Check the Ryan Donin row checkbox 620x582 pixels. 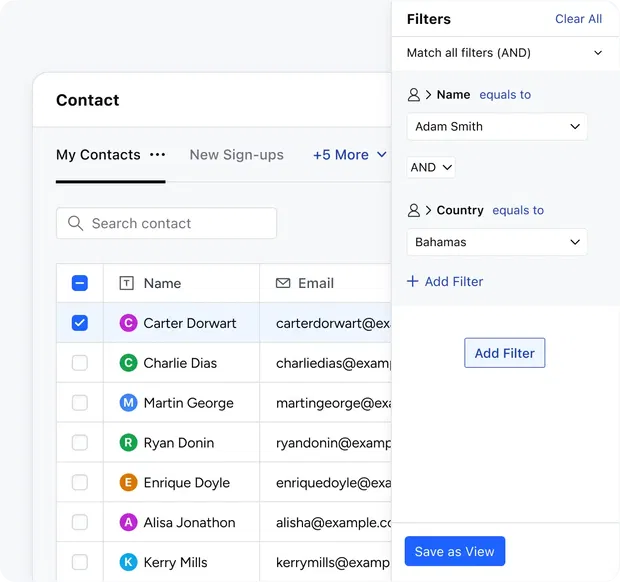point(79,442)
